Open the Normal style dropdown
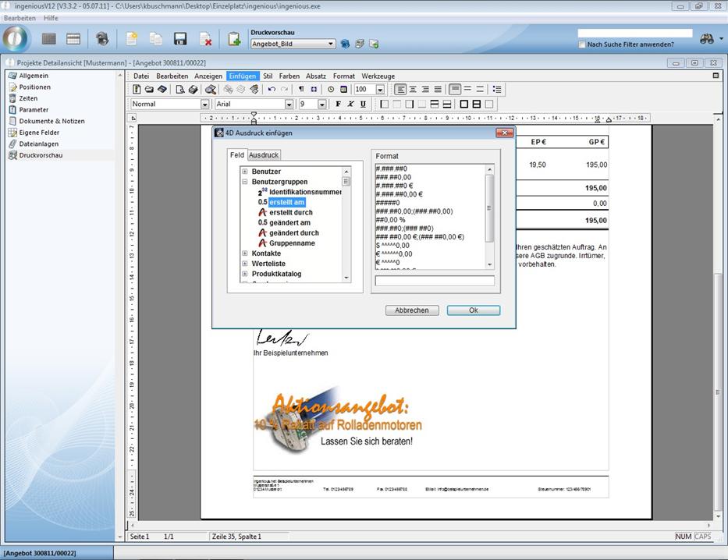Screen dimensions: 728x560 205,104
